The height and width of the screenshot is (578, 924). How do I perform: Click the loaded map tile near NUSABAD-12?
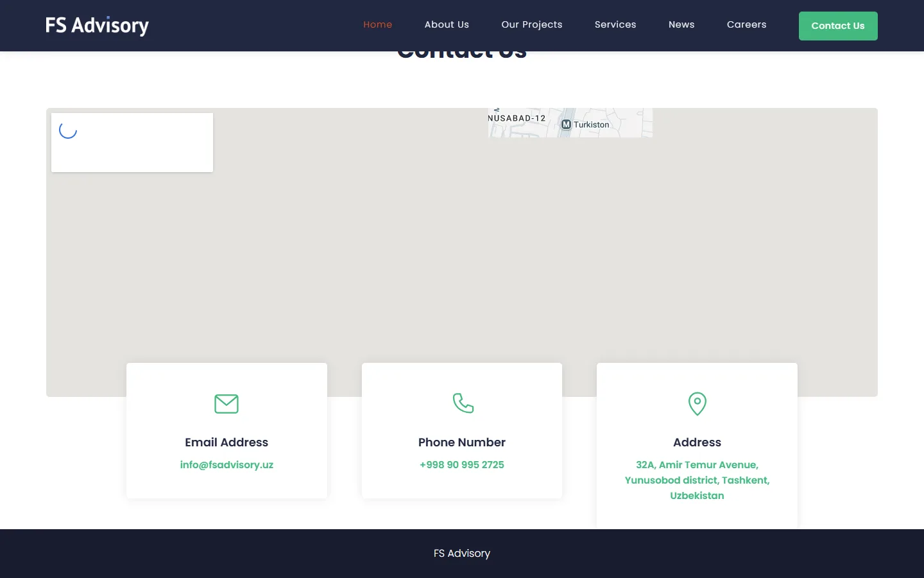pos(570,123)
